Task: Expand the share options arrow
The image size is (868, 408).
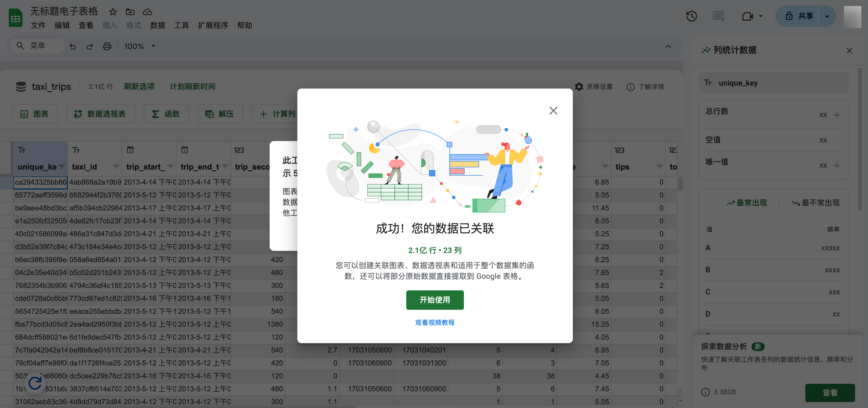Action: [x=827, y=16]
